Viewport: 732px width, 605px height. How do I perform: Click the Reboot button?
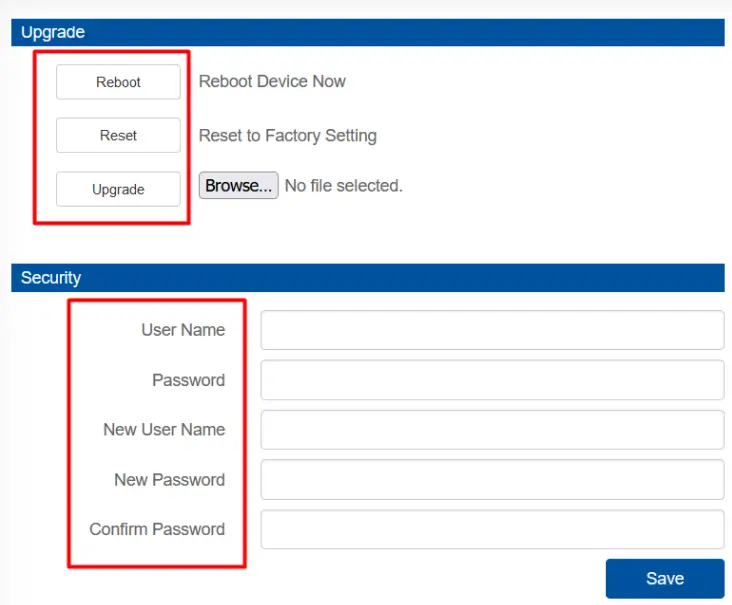(x=118, y=82)
